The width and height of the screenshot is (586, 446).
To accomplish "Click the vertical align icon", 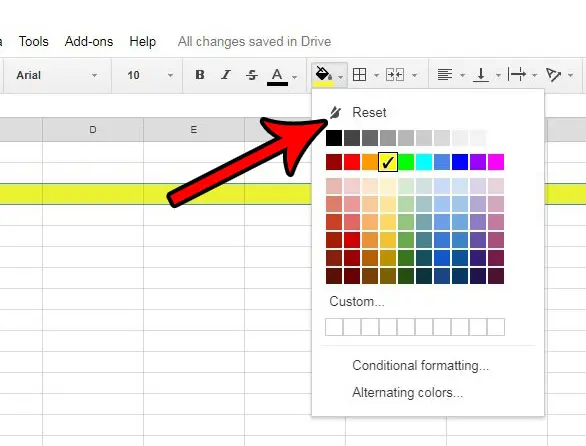I will (481, 75).
